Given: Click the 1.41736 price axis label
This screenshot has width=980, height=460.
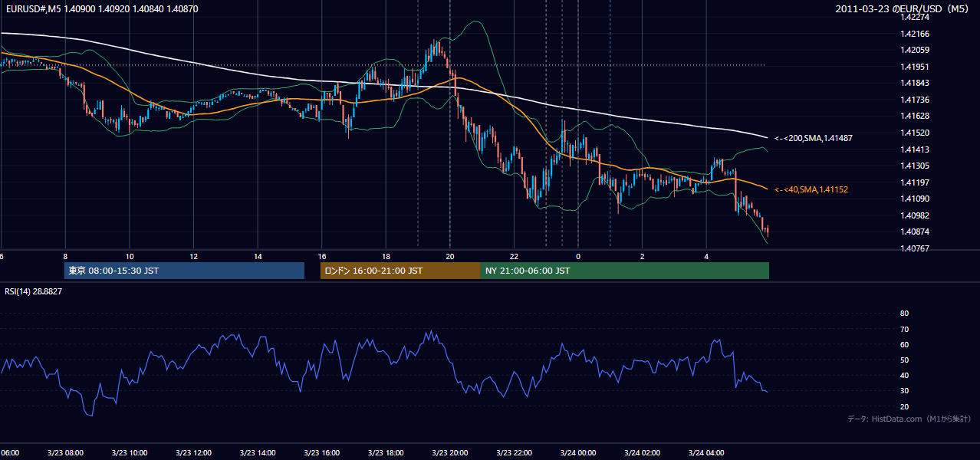Looking at the screenshot, I should [915, 100].
